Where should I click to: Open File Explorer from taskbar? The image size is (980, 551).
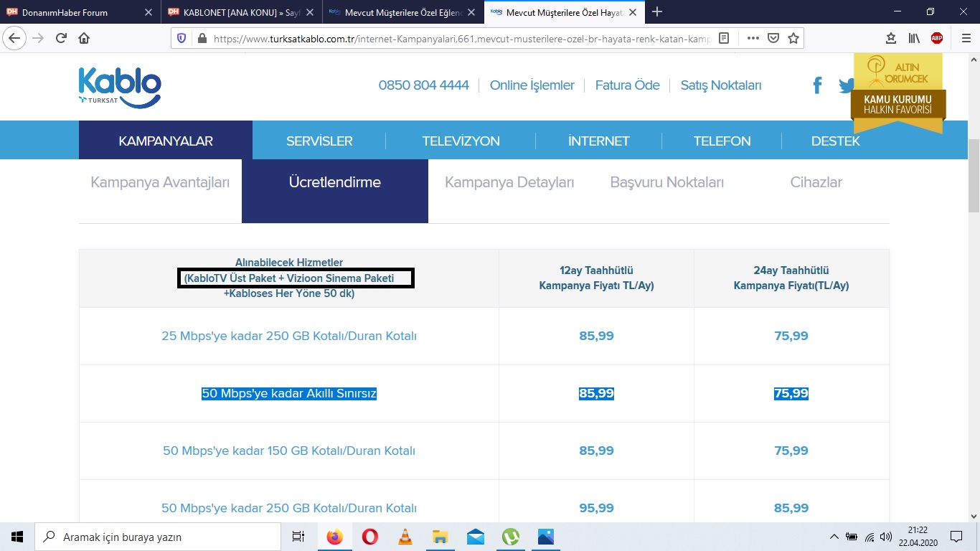click(440, 537)
